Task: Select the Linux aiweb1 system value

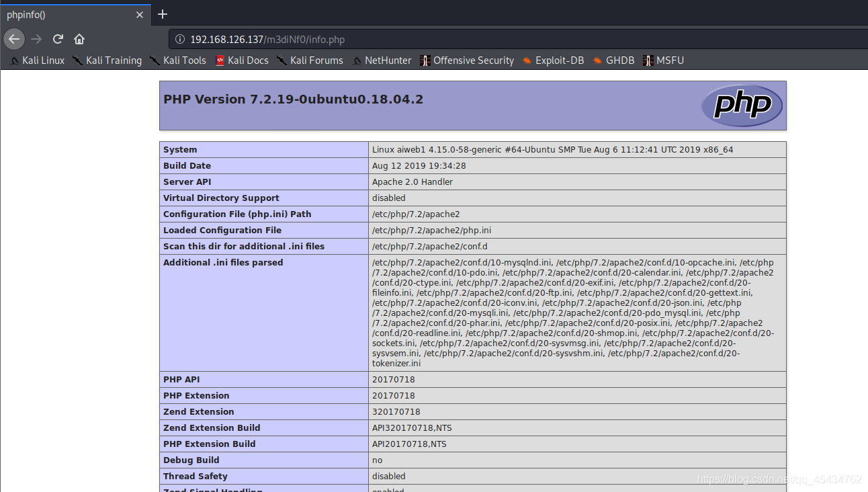Action: 553,150
